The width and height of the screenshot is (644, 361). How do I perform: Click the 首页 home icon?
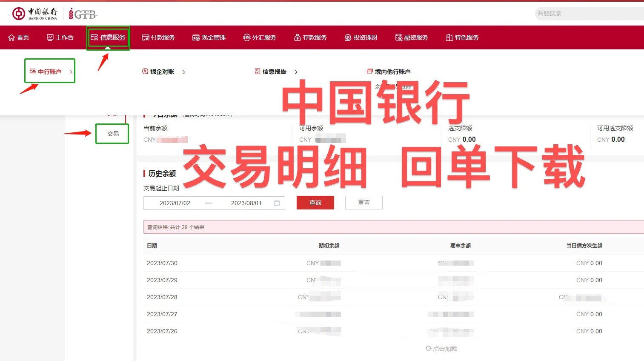11,37
